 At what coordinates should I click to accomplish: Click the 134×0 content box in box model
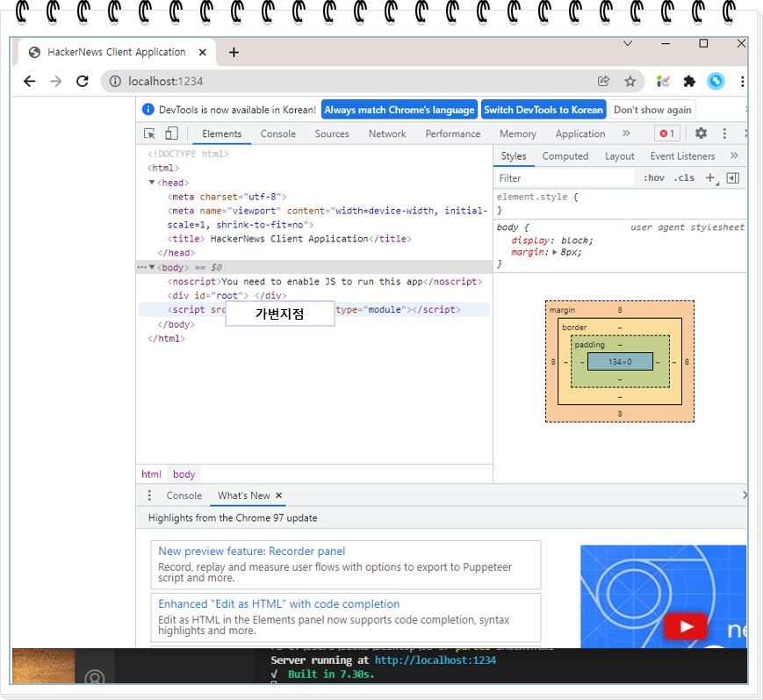coord(620,362)
